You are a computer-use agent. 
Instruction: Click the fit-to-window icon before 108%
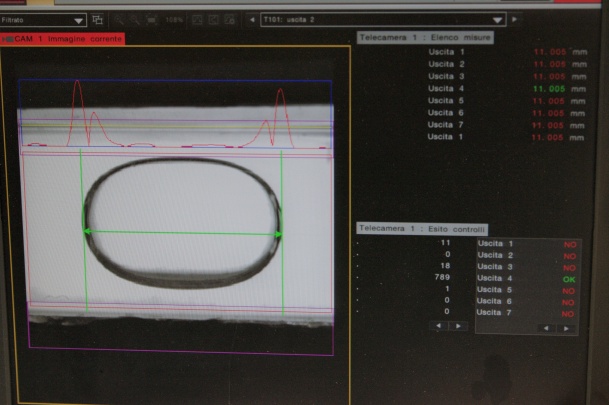(x=151, y=20)
